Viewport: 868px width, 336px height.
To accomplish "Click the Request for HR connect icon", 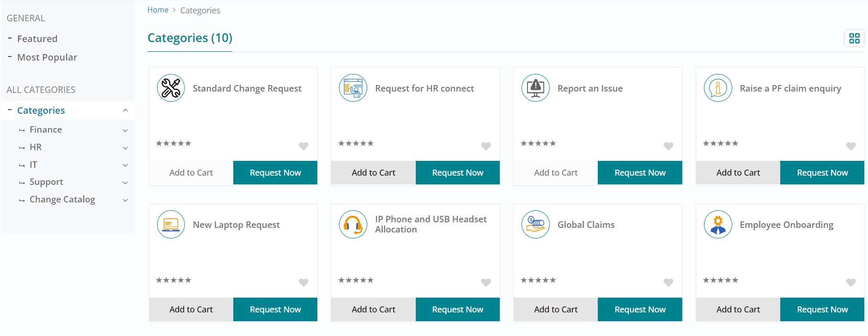I will [353, 88].
